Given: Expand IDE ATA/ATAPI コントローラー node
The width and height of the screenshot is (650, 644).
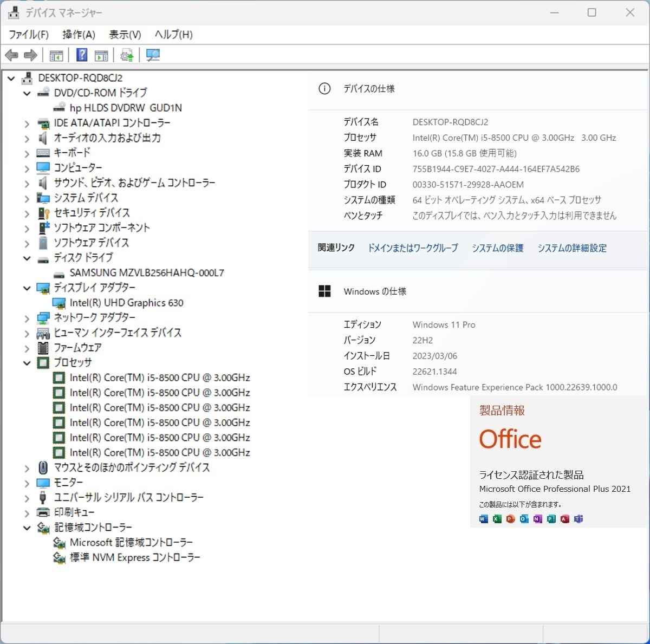Looking at the screenshot, I should (27, 124).
